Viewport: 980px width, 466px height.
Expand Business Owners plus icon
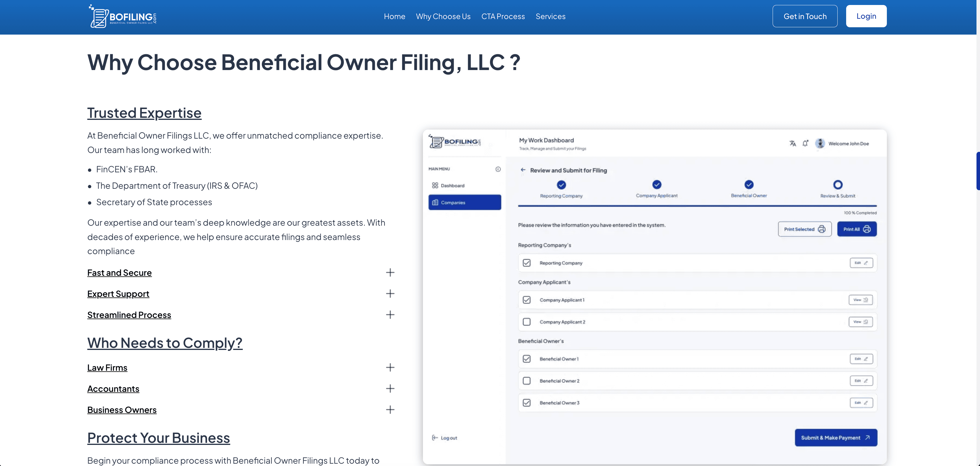[x=390, y=410]
